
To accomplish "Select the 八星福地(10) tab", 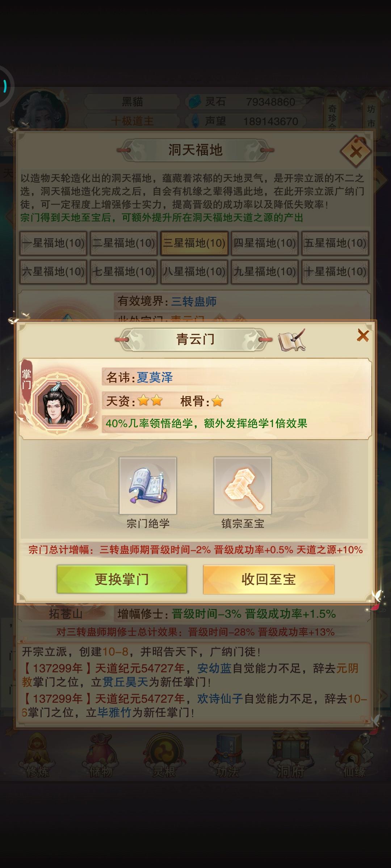I will coord(194,272).
